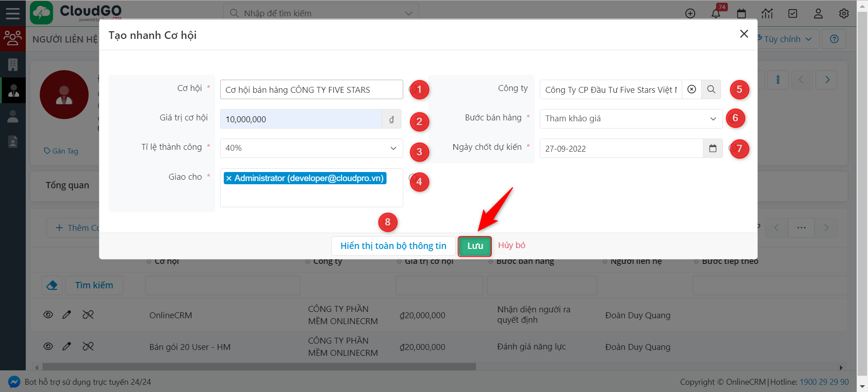Viewport: 868px width, 392px height.
Task: Open the date picker calendar icon
Action: click(x=713, y=148)
